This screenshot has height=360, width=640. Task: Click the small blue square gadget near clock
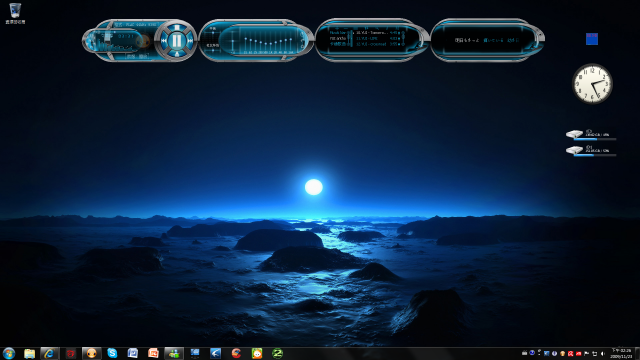click(x=592, y=39)
